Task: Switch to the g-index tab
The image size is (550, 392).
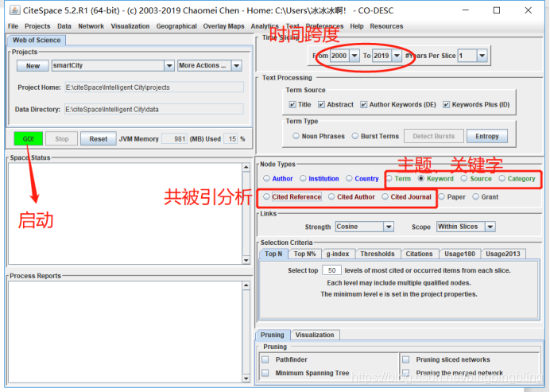Action: [x=338, y=254]
